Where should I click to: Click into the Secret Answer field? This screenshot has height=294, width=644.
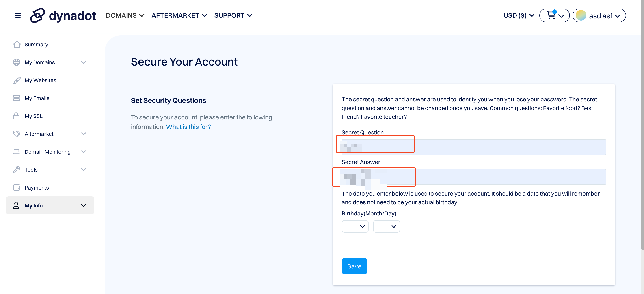tap(473, 177)
